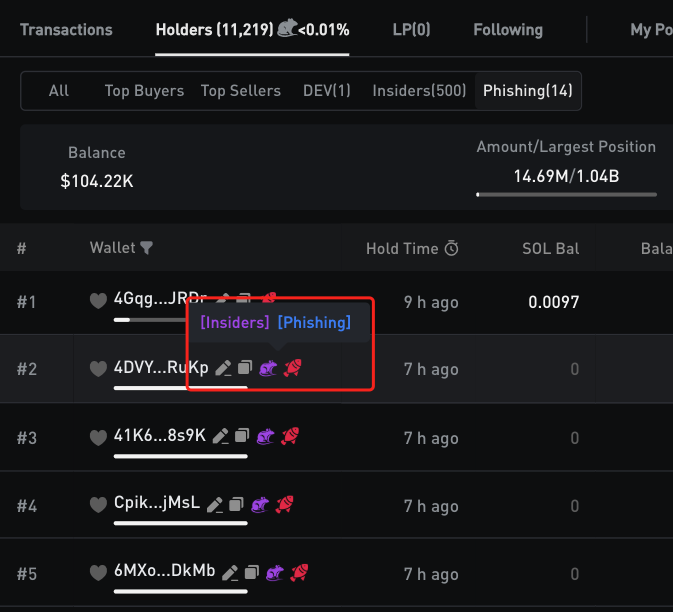Image resolution: width=673 pixels, height=612 pixels.
Task: Click insider rat icon on wallet Cpik...jMsL
Action: [x=259, y=505]
